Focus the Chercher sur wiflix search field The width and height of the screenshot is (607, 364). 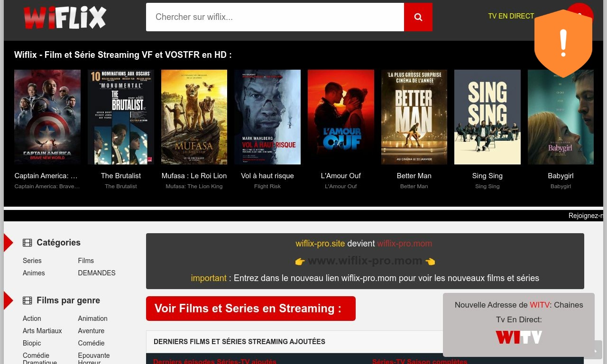[275, 17]
